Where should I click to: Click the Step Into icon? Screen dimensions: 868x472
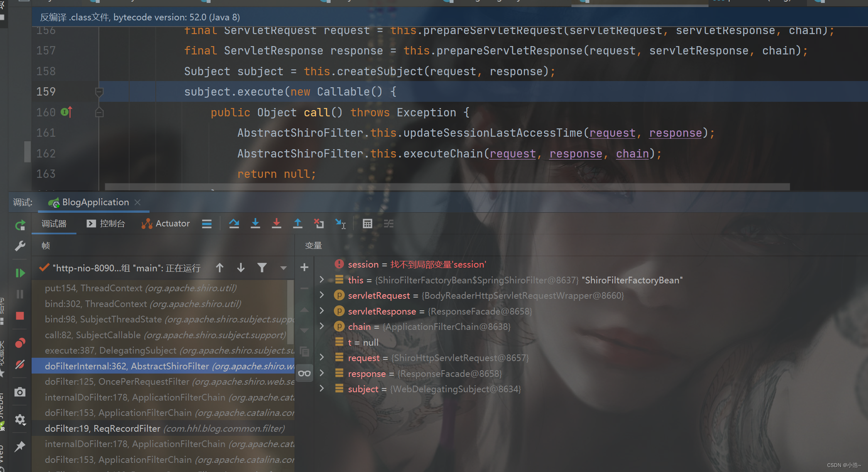(255, 224)
